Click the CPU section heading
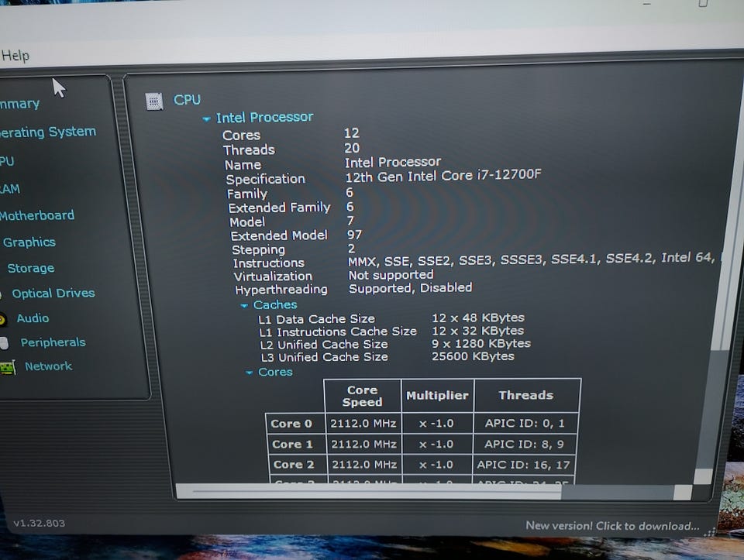The width and height of the screenshot is (744, 560). coord(187,100)
